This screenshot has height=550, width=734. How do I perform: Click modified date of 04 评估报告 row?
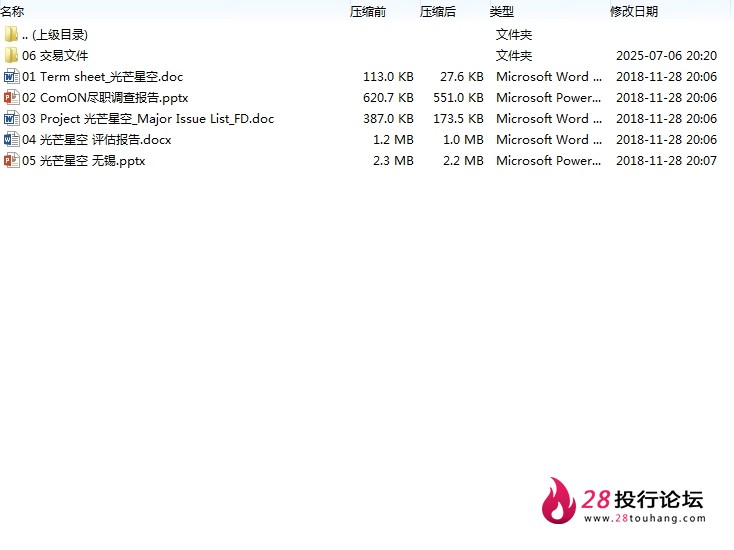667,140
